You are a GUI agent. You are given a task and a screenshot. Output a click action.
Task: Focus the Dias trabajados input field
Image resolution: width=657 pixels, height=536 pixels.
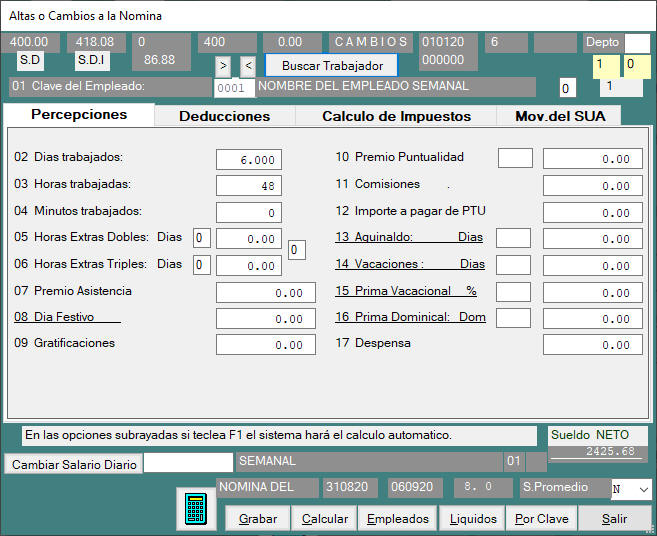click(x=249, y=160)
